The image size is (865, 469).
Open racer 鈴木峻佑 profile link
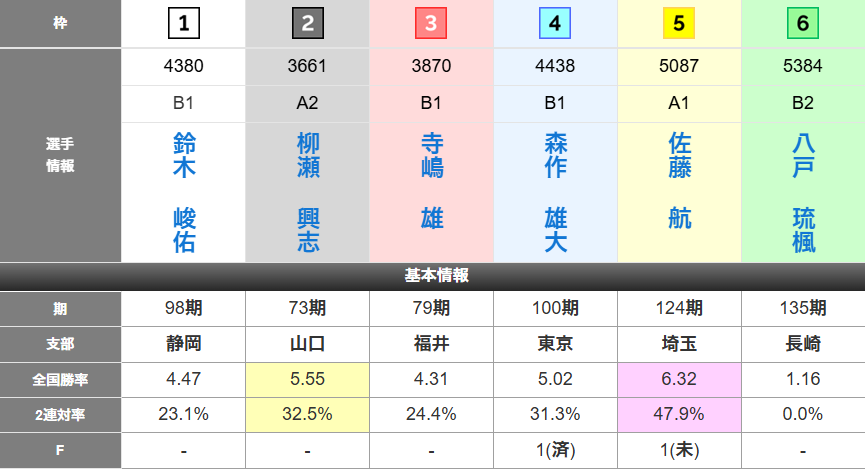pyautogui.click(x=184, y=193)
